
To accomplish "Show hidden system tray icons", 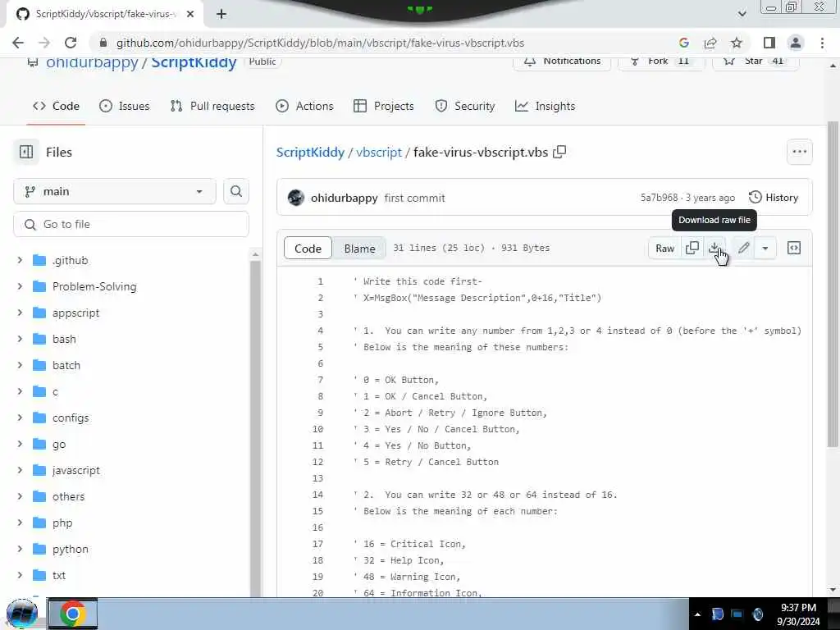I will 697,614.
